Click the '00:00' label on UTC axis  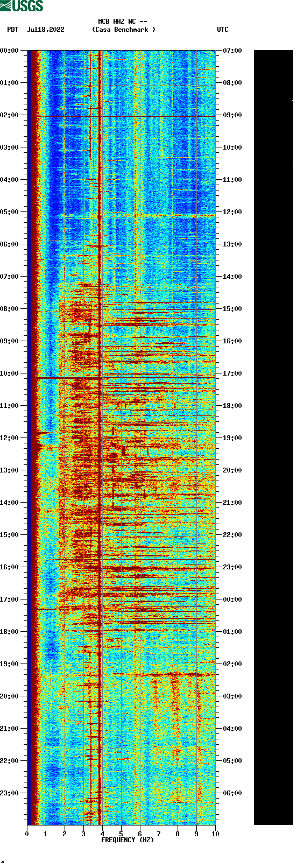click(232, 599)
